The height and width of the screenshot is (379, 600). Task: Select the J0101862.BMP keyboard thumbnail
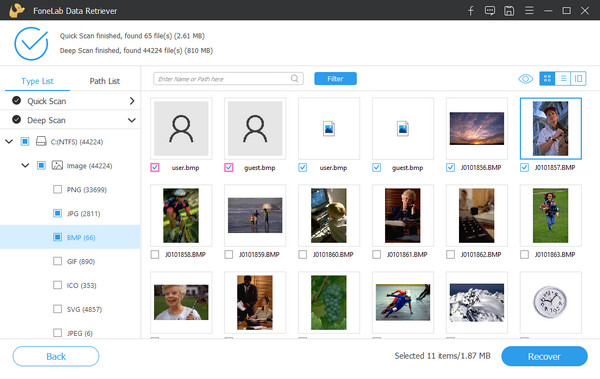point(477,215)
